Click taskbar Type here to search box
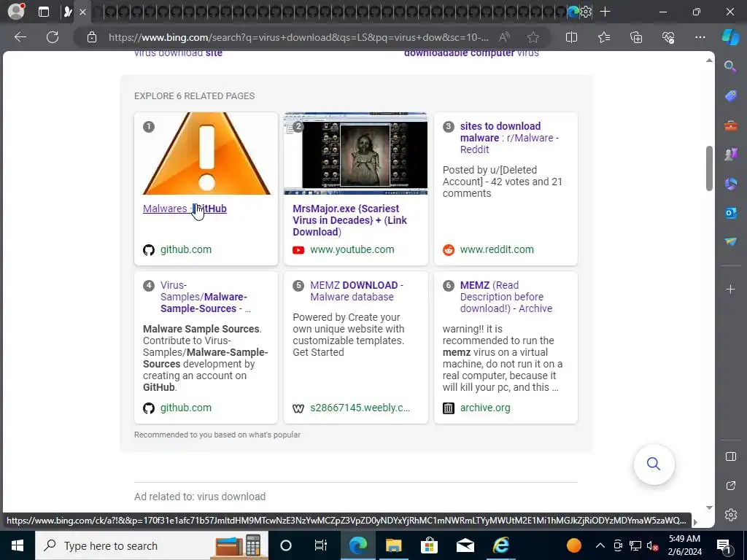The width and height of the screenshot is (747, 560). tap(152, 545)
